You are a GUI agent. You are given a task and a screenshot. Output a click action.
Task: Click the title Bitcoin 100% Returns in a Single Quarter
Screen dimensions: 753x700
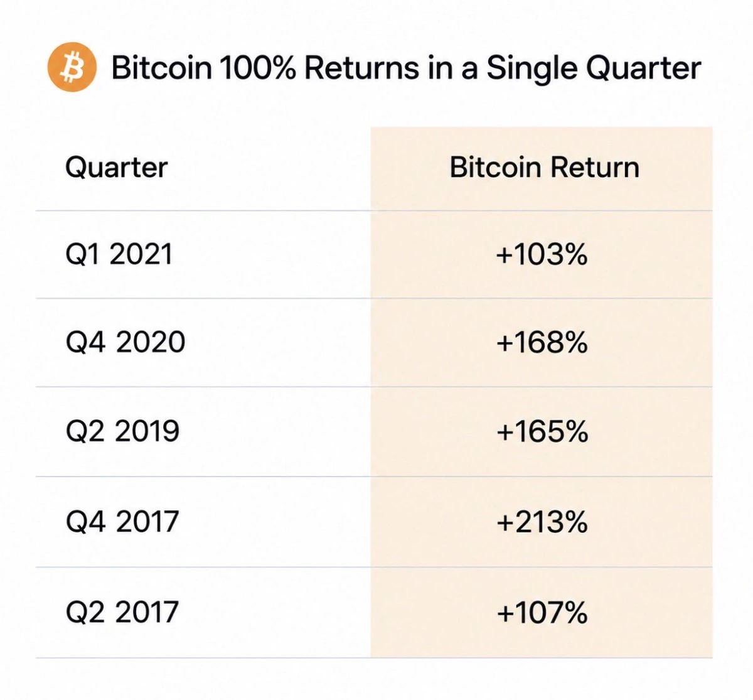pos(406,68)
